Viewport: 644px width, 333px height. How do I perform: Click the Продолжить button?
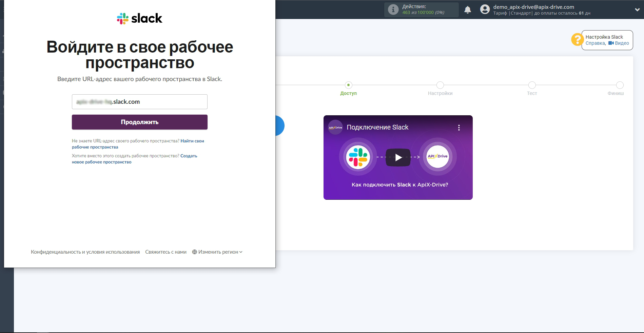coord(139,122)
